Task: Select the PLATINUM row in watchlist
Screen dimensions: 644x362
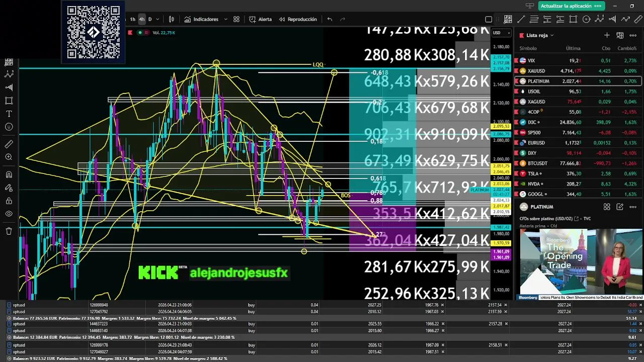Action: 577,81
